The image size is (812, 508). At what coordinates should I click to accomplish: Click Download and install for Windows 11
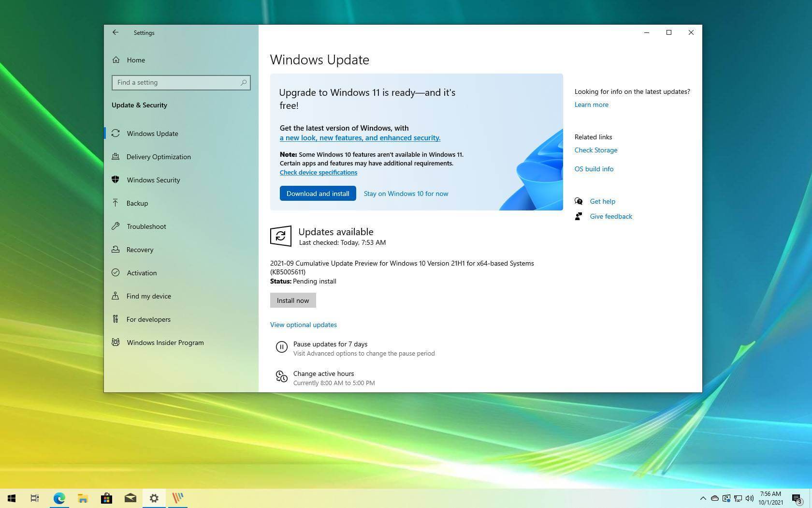coord(318,193)
